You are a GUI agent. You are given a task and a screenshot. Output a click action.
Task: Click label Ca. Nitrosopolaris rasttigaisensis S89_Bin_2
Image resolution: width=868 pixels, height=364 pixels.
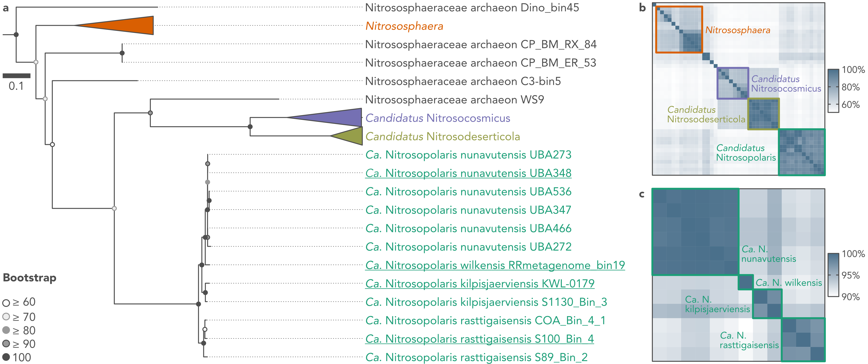pos(476,357)
